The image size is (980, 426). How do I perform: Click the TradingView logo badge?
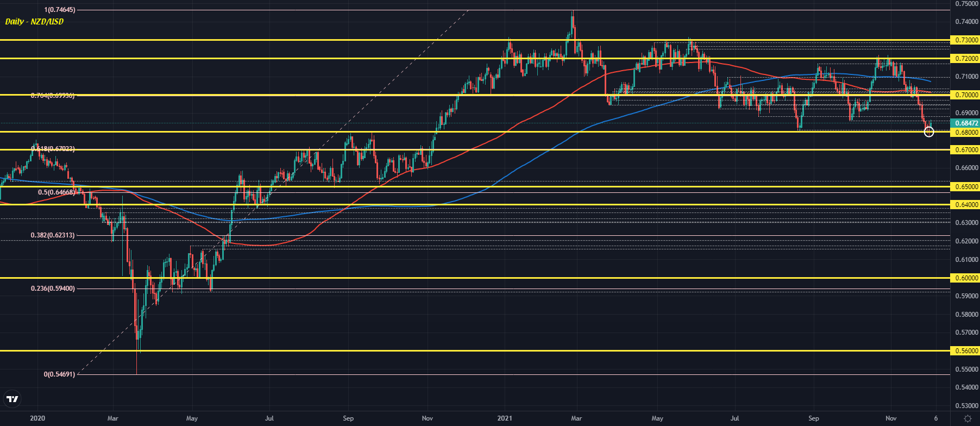click(12, 399)
